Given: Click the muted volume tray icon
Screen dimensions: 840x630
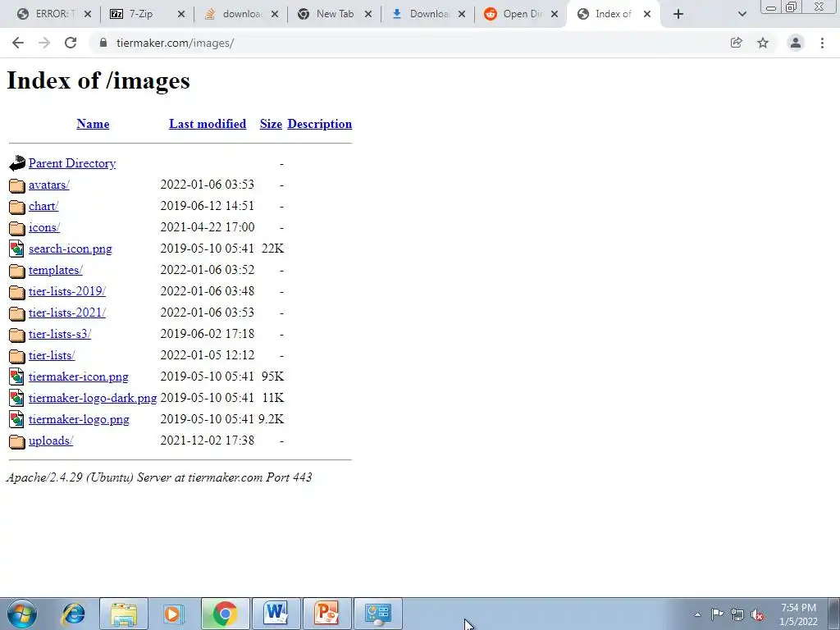Looking at the screenshot, I should pos(757,614).
